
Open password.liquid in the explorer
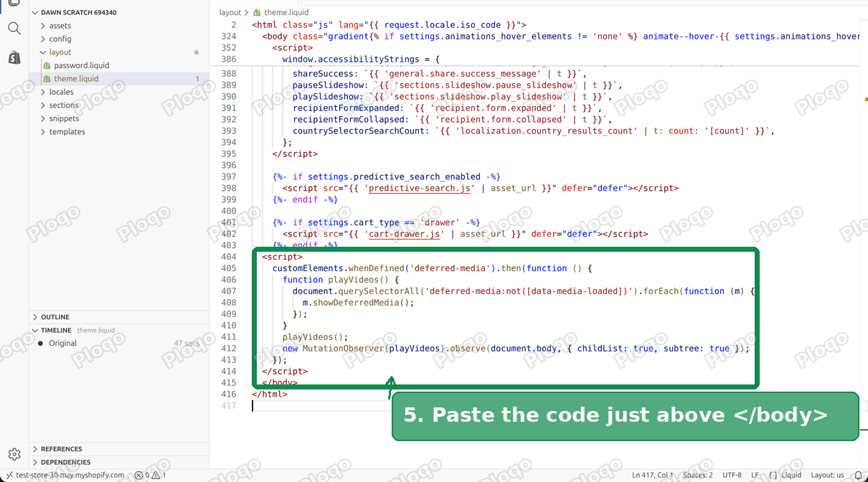pos(81,65)
